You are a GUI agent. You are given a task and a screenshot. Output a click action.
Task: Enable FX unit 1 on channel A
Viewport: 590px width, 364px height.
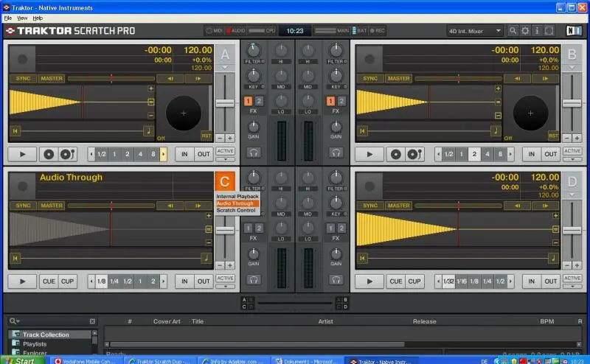pyautogui.click(x=249, y=101)
